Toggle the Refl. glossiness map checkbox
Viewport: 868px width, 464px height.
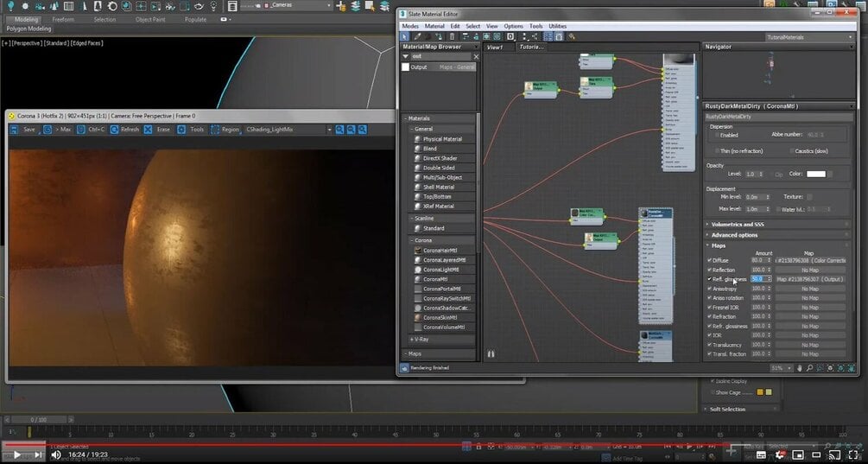(709, 279)
